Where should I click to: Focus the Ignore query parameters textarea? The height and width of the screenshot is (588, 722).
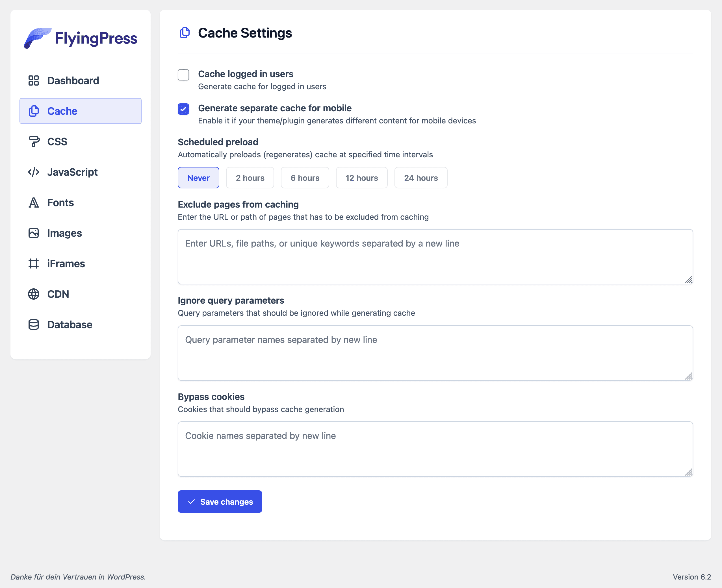(x=435, y=353)
